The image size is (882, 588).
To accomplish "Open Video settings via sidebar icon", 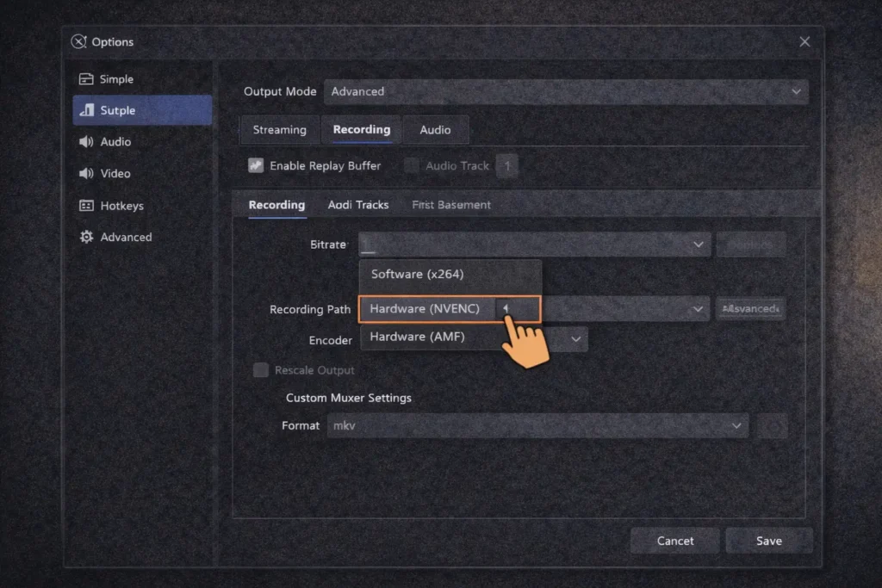I will tap(87, 173).
